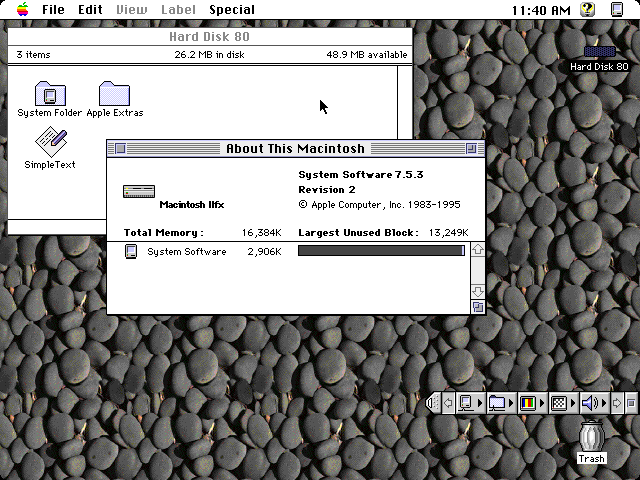
Task: Click the '48.9 MB available' text
Action: pos(367,55)
